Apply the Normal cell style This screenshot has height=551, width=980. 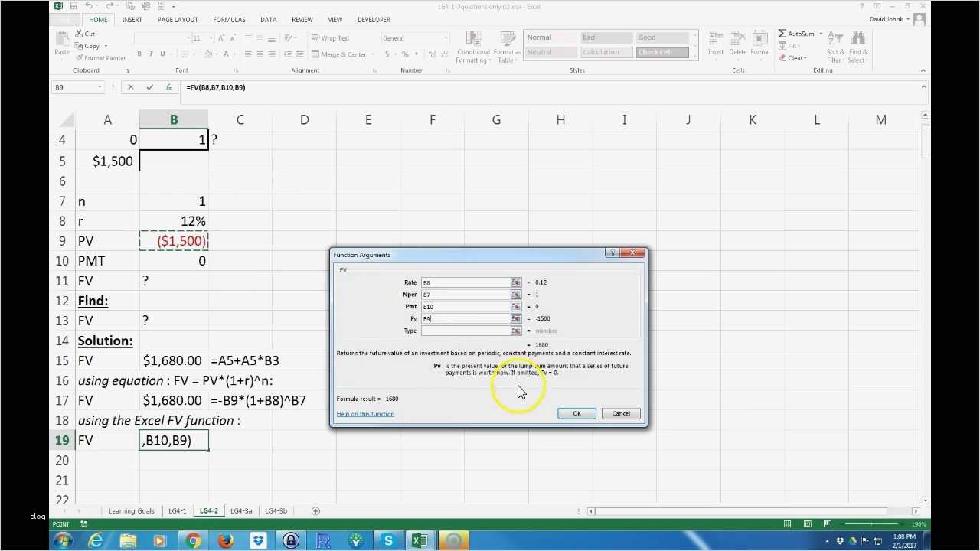pos(550,37)
